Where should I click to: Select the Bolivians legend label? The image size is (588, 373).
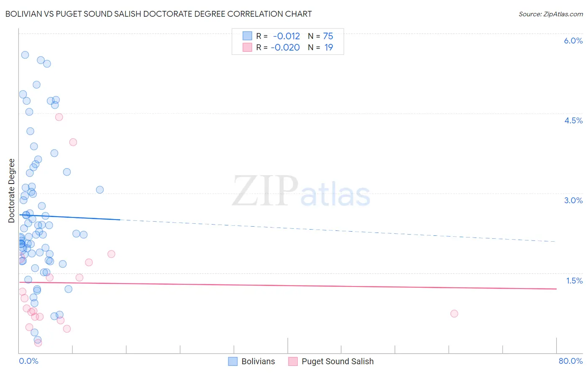pos(258,361)
